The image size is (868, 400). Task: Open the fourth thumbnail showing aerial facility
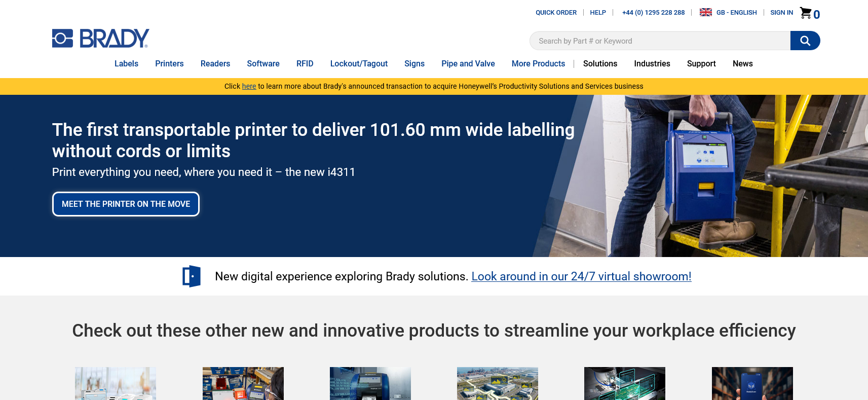coord(498,383)
